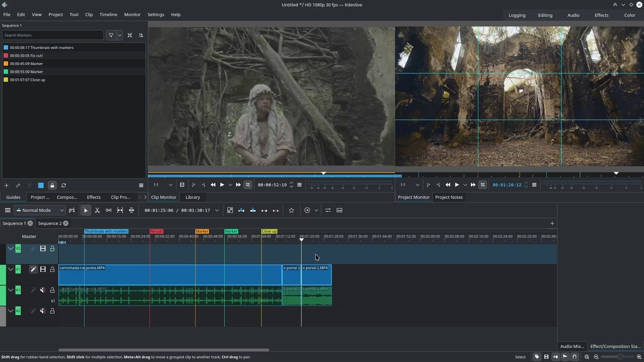Toggle guides lock button in Guides panel

tap(52, 185)
